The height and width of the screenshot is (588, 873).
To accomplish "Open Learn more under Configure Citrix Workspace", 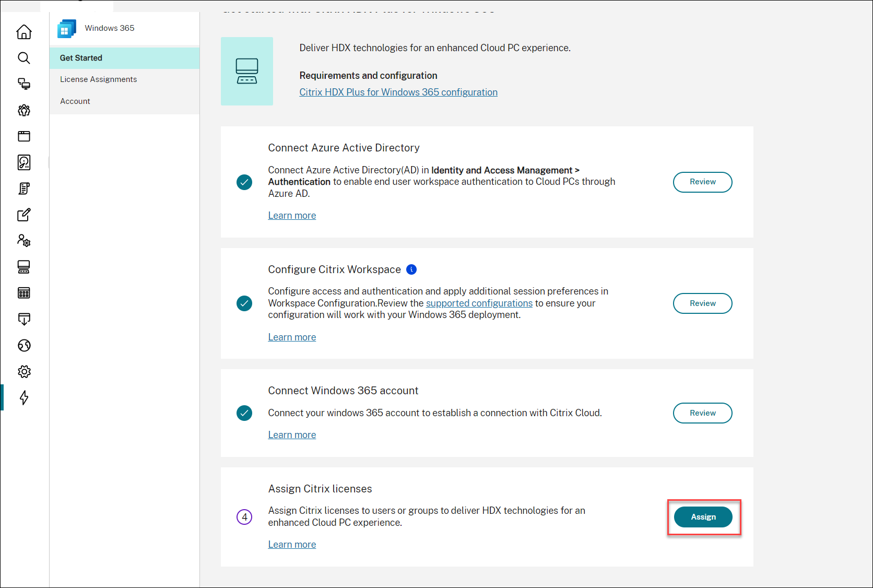I will [292, 337].
